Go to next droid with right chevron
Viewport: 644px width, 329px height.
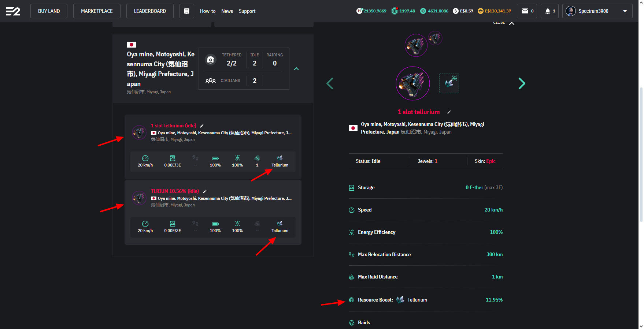point(522,83)
